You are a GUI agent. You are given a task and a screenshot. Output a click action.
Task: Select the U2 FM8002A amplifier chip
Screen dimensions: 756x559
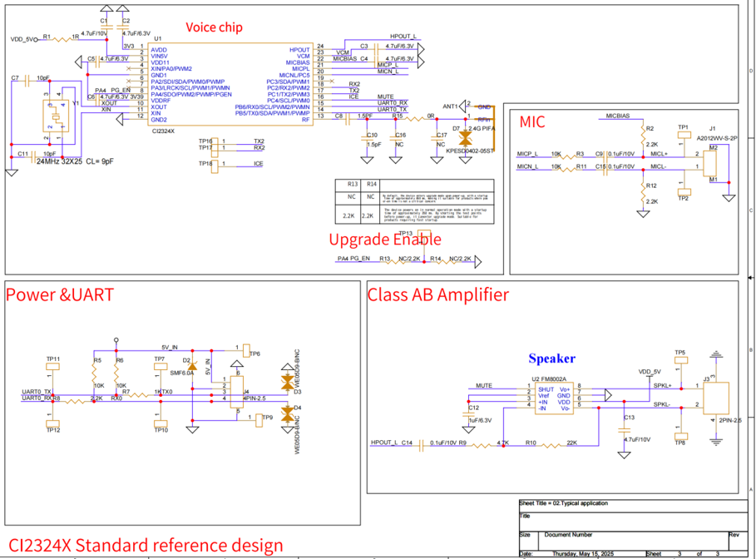(x=553, y=398)
